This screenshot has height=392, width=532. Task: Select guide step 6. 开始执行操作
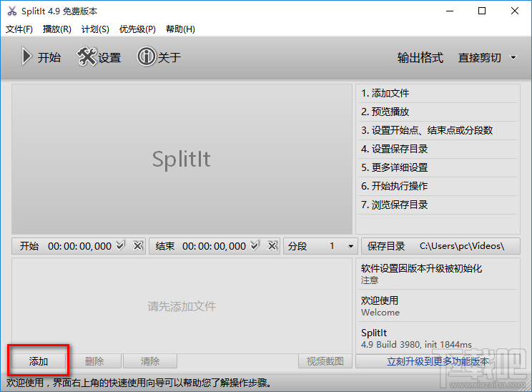pos(438,186)
